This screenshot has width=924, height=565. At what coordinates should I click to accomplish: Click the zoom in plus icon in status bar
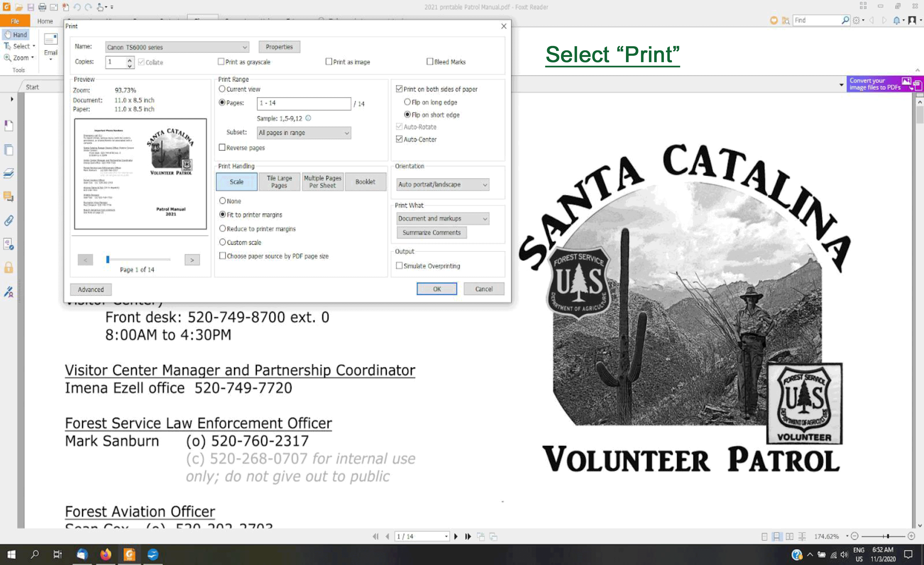tap(912, 536)
